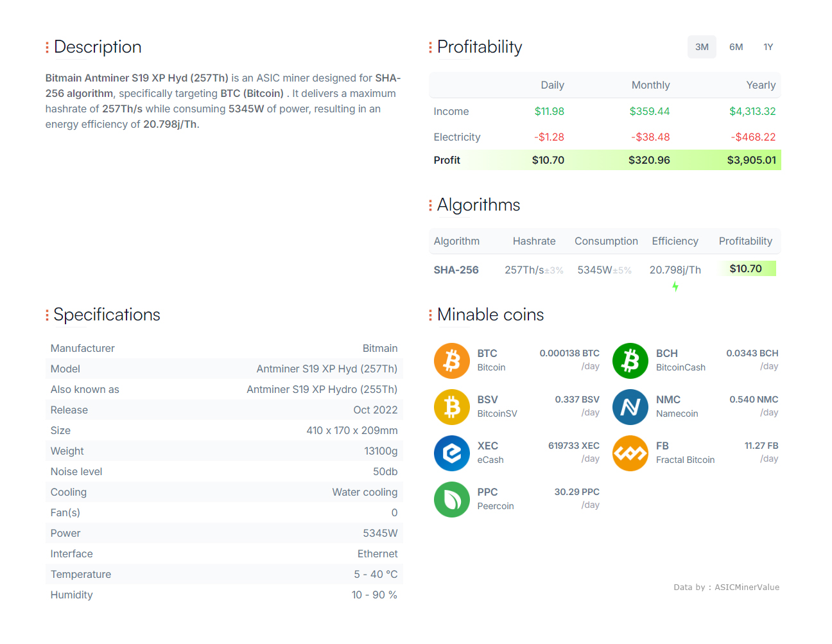Viewport: 832px width, 644px height.
Task: Click the blue NMC Namecoin coin icon
Action: tap(630, 407)
